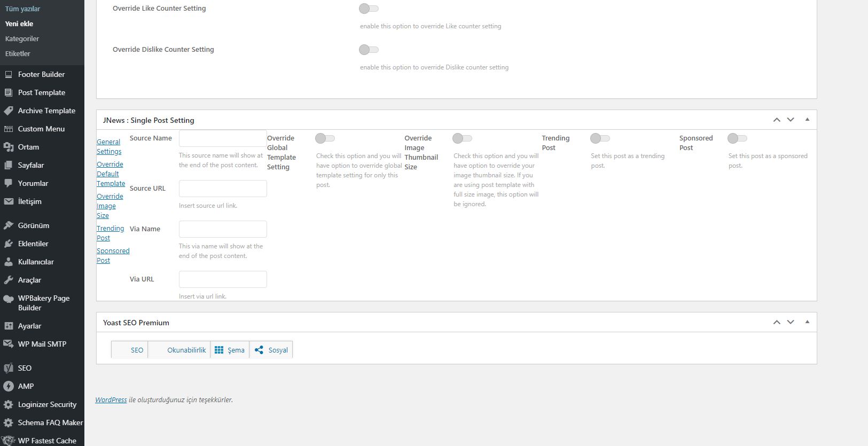This screenshot has width=868, height=446.
Task: Move Yoast SEO Premium panel down
Action: [x=791, y=322]
